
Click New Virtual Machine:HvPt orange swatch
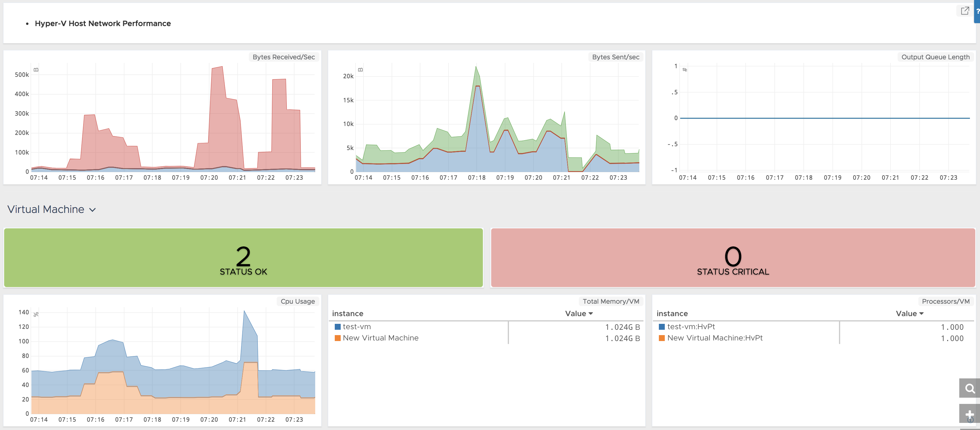pyautogui.click(x=662, y=338)
